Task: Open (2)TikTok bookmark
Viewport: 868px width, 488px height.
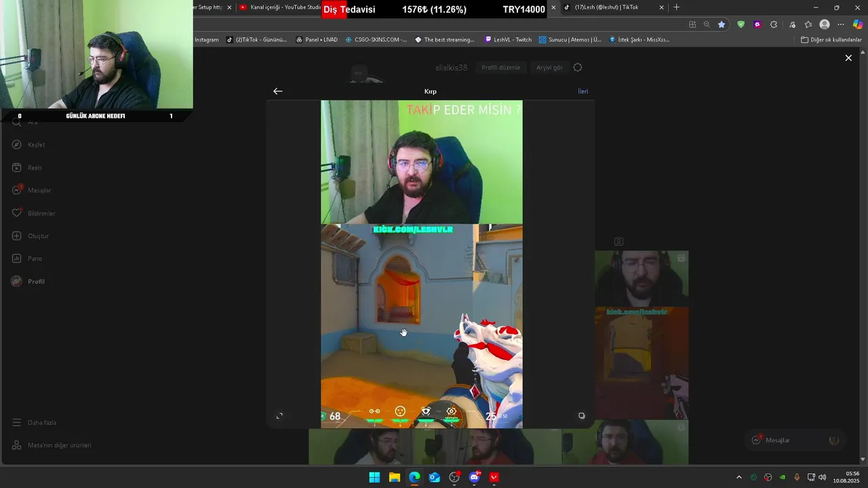Action: pos(256,40)
